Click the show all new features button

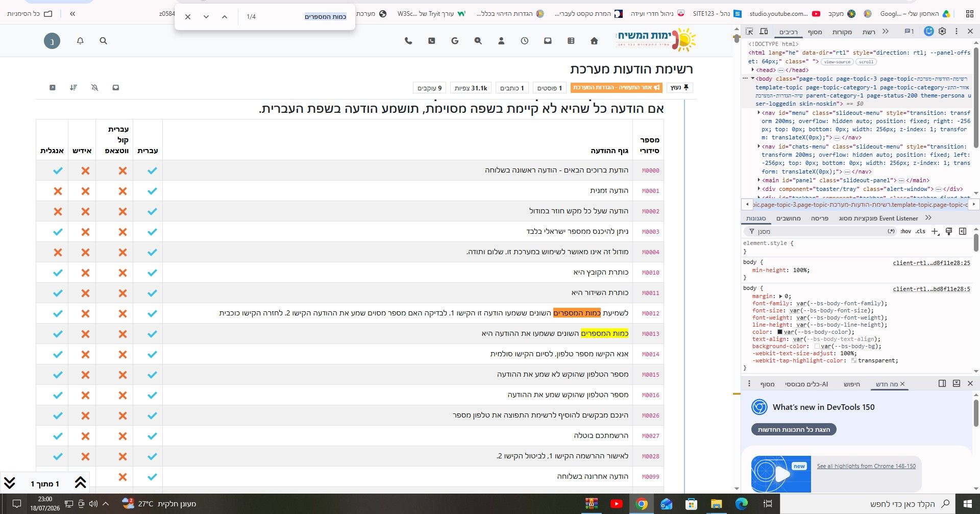click(x=794, y=430)
